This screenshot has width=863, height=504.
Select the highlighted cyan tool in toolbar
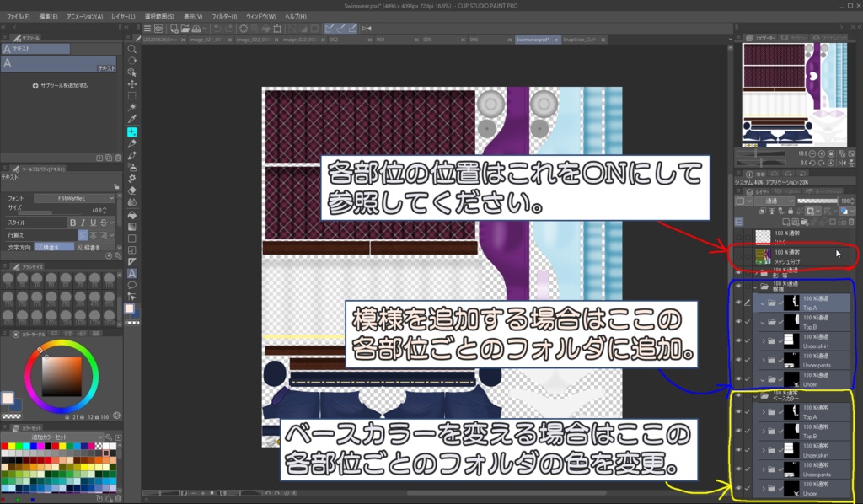(x=132, y=132)
